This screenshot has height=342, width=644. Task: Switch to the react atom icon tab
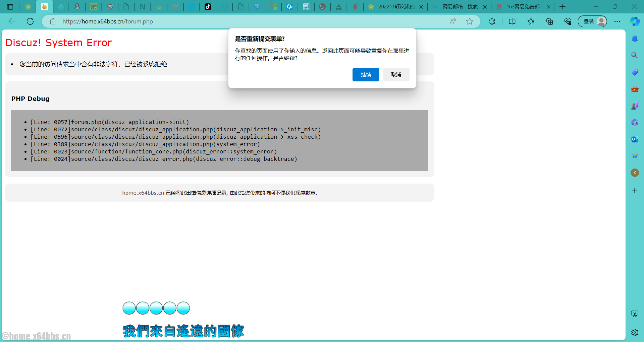click(x=61, y=7)
